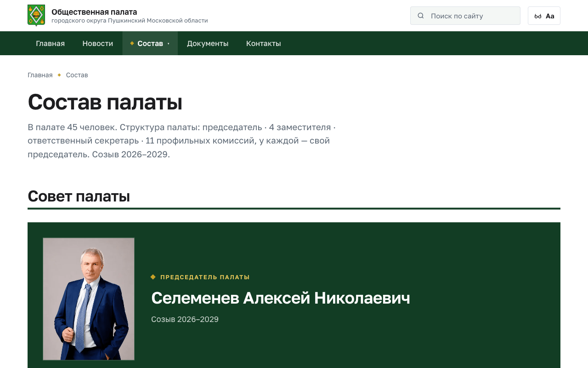Click the Pushkinsky coat of arms logo
The width and height of the screenshot is (588, 368).
36,16
